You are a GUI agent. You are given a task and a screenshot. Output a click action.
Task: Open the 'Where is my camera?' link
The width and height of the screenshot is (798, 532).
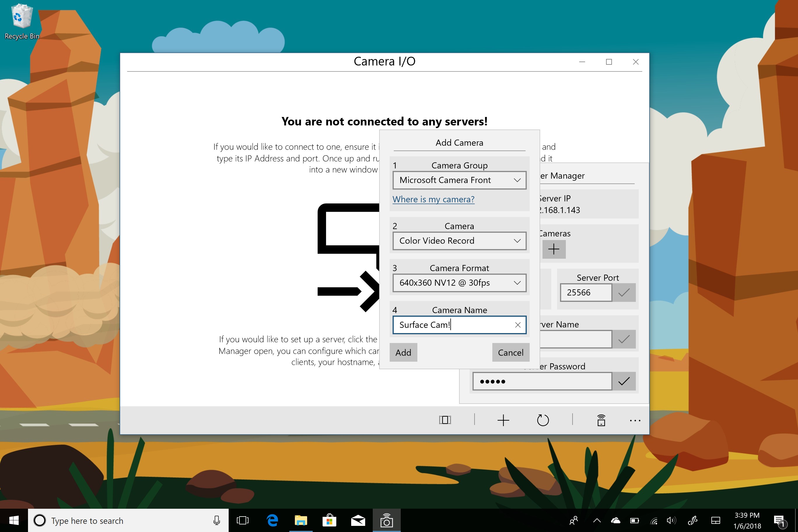pos(433,199)
